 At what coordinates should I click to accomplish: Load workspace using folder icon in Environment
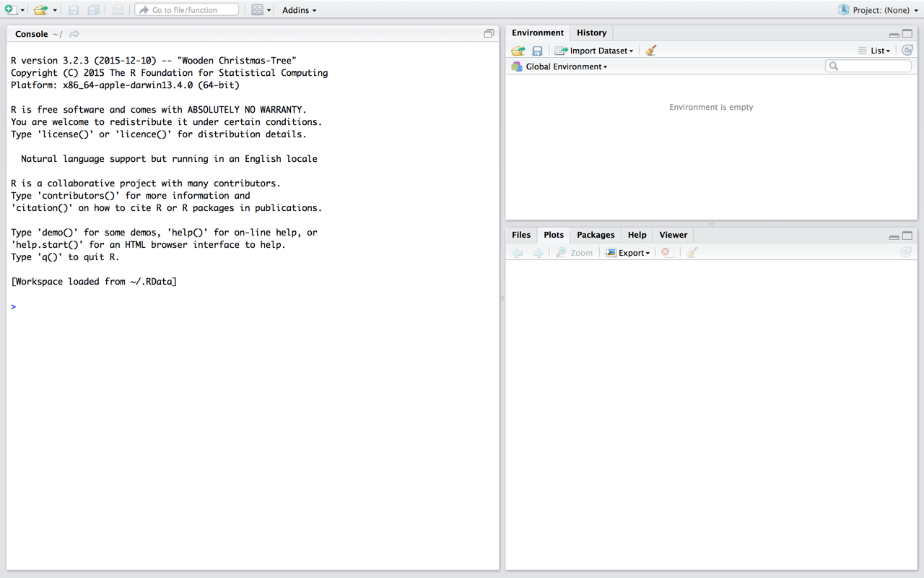coord(518,51)
